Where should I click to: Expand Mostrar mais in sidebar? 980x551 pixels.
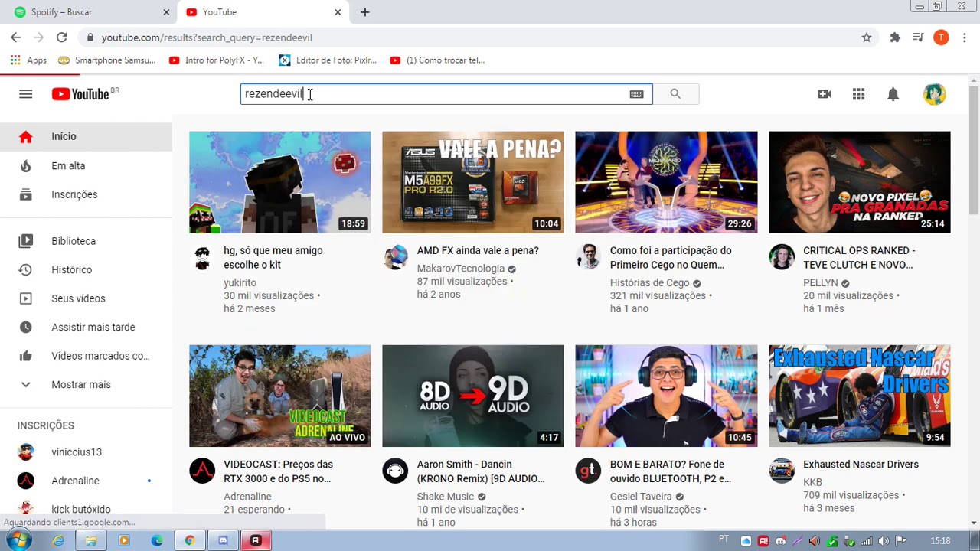click(86, 384)
